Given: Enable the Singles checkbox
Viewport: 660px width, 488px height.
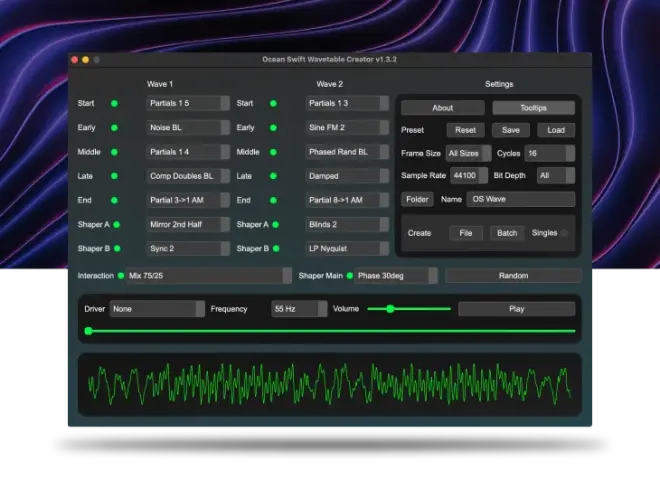Looking at the screenshot, I should pos(564,233).
